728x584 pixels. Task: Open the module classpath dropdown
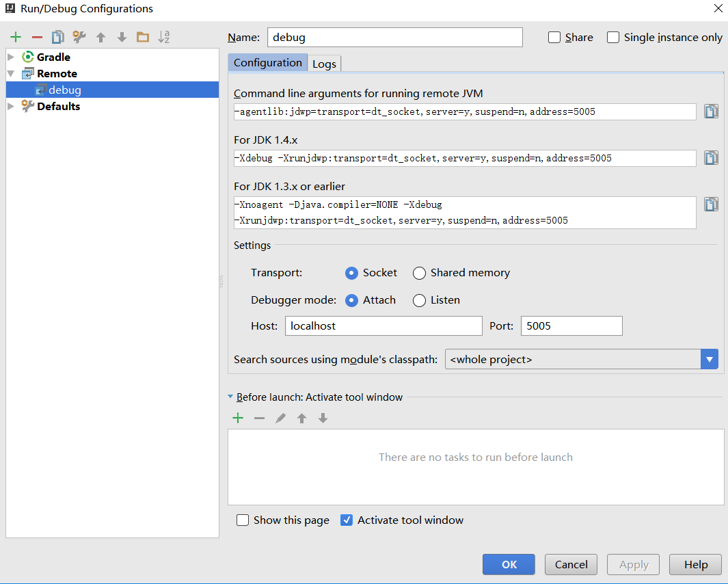710,359
